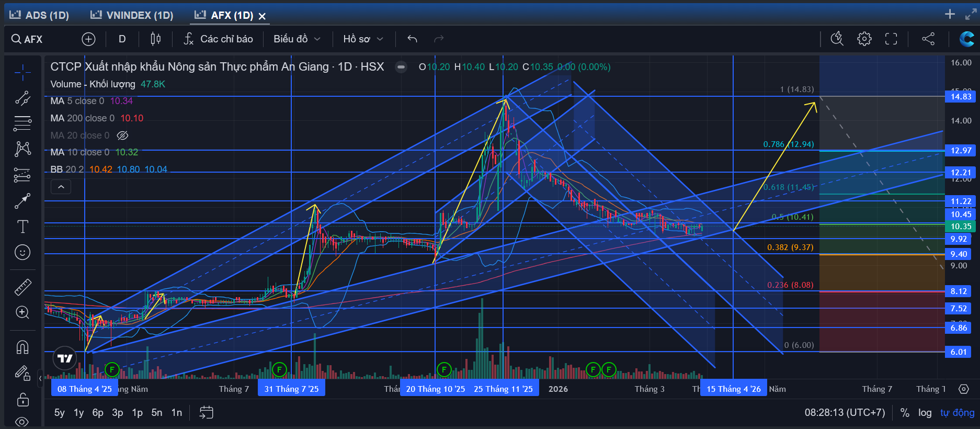Open the Biểu đồ dropdown

297,39
